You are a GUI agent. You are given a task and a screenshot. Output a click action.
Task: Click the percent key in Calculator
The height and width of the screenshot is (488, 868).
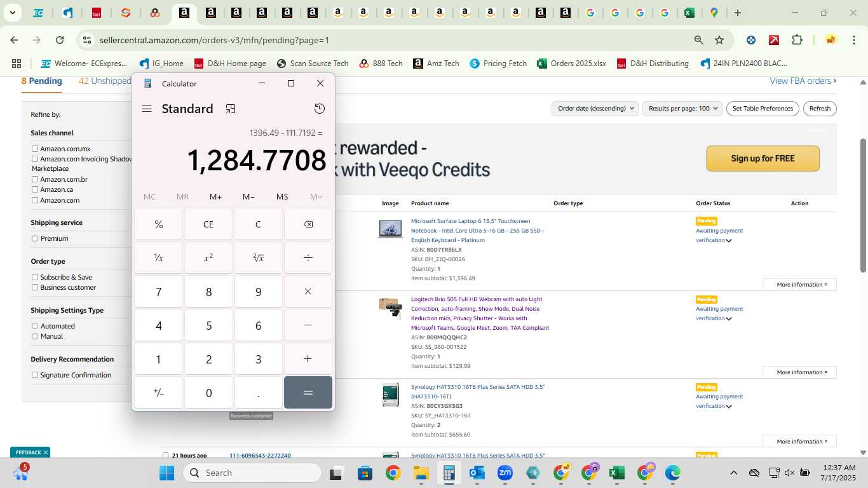click(x=159, y=224)
